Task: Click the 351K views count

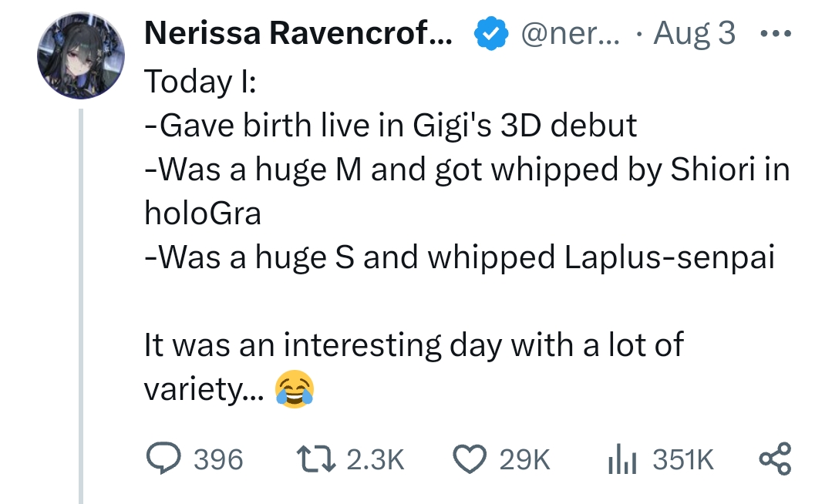Action: tap(682, 460)
